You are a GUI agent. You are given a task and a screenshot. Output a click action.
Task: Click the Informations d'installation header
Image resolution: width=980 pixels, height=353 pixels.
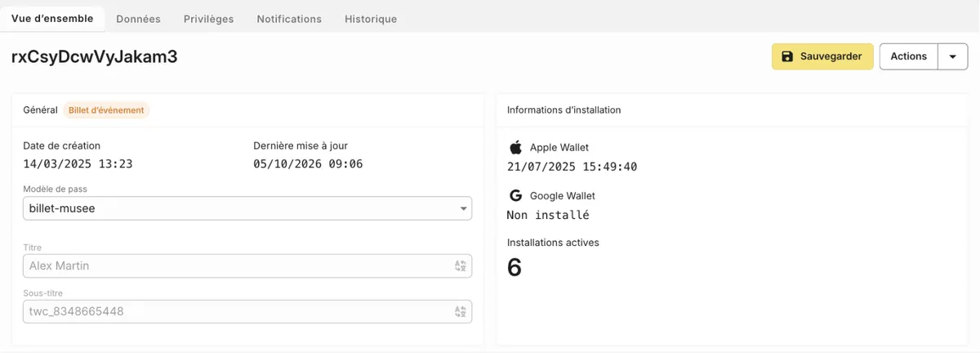(x=563, y=109)
